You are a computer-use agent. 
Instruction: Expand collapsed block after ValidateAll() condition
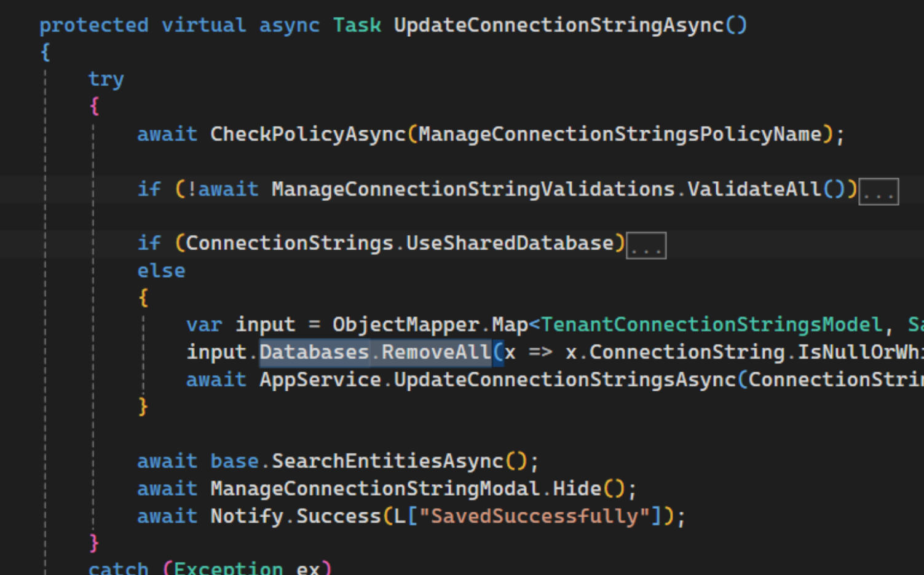point(878,192)
